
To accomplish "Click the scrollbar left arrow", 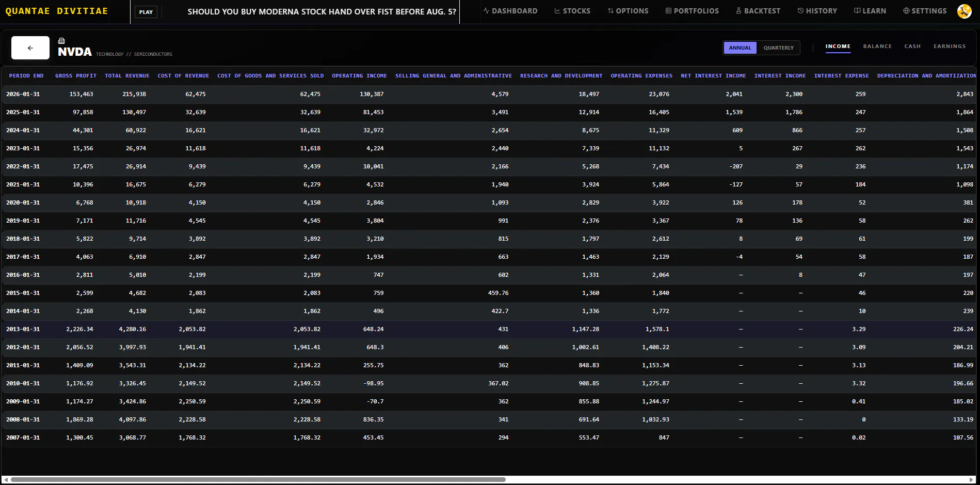I will (6, 480).
